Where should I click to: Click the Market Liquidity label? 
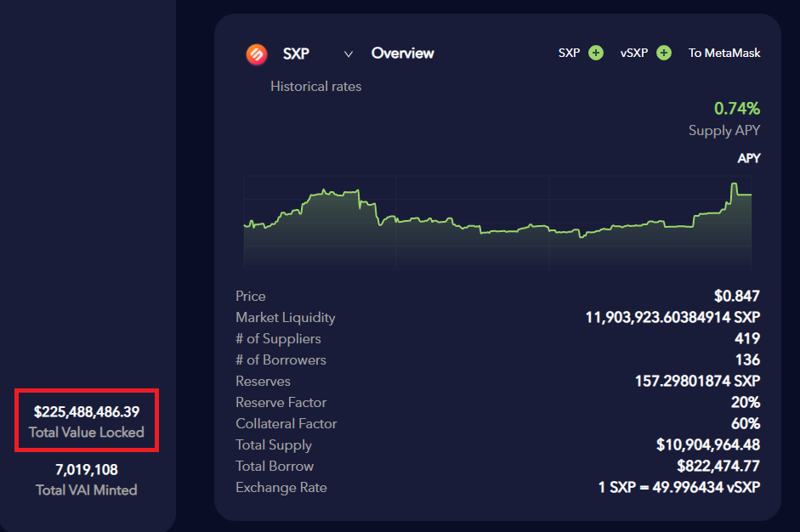[x=285, y=317]
